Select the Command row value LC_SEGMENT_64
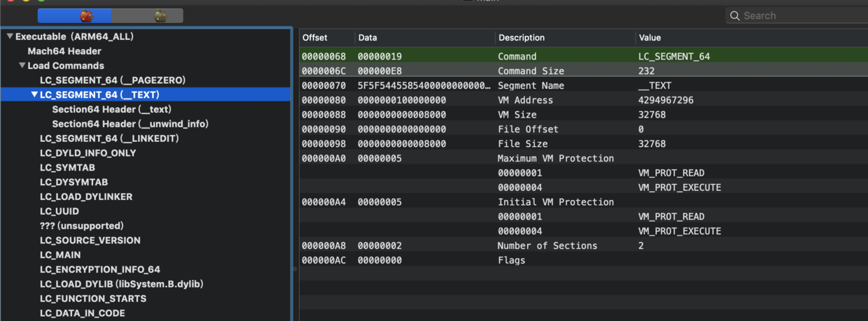868x321 pixels. pyautogui.click(x=674, y=57)
